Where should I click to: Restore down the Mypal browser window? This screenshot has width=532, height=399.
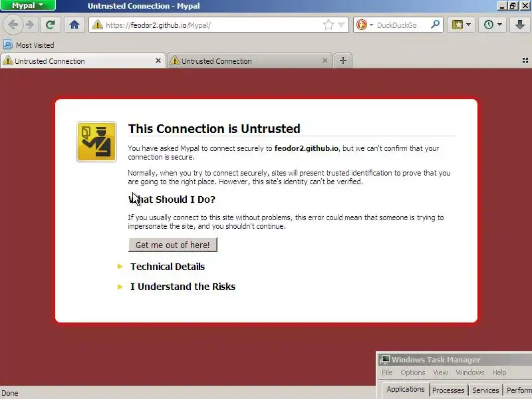(513, 5)
